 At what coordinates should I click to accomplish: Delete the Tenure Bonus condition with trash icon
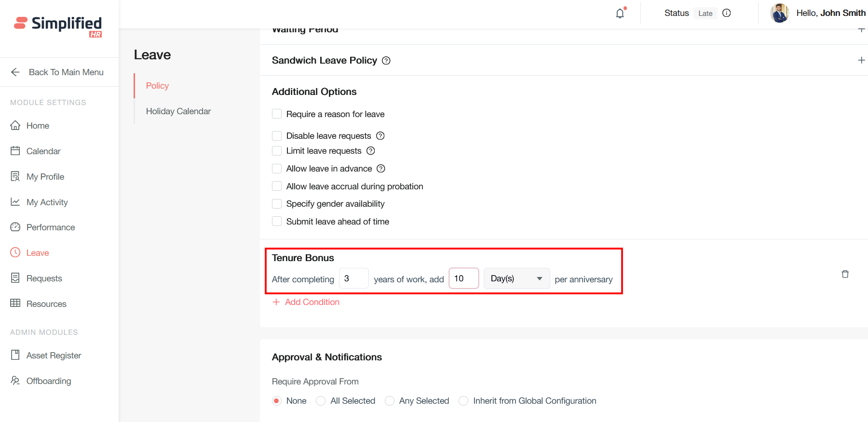[x=845, y=274]
